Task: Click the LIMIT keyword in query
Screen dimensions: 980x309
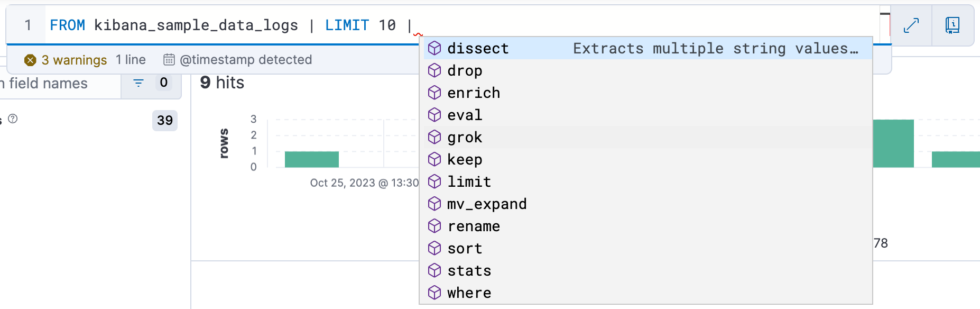Action: tap(347, 25)
